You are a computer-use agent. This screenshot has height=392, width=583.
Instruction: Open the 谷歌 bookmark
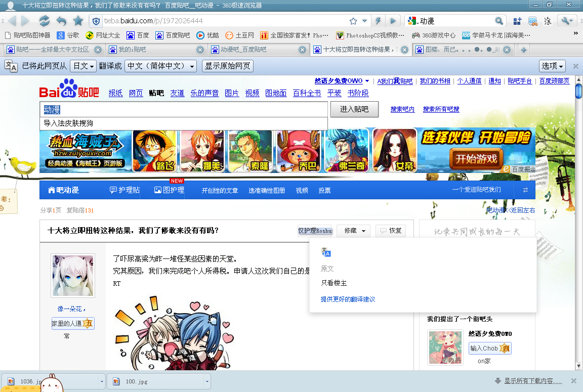click(x=68, y=35)
